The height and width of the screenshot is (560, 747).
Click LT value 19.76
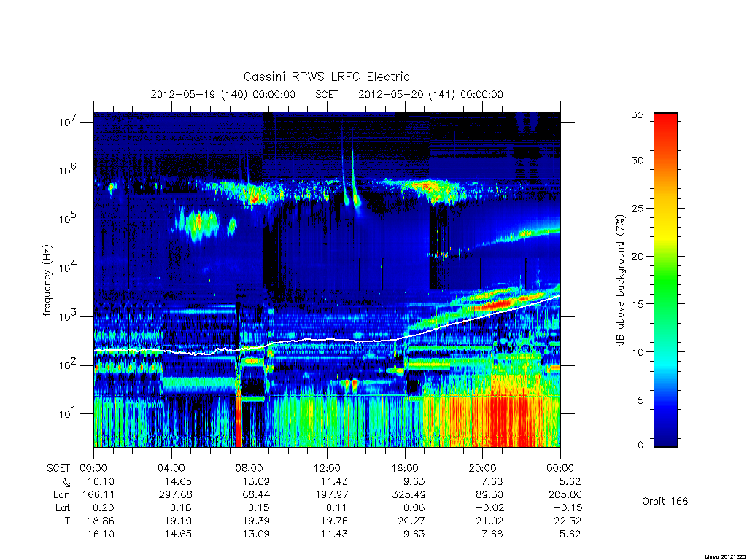(334, 521)
